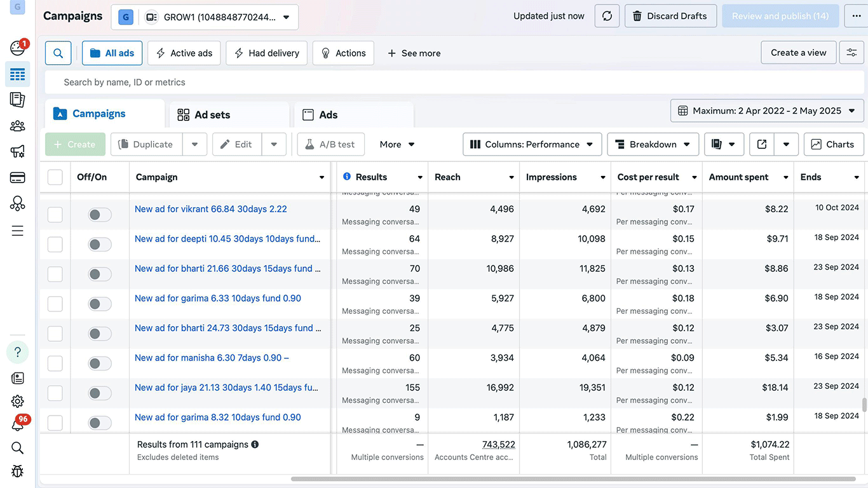Open the Events Manager icon in sidebar
The image size is (868, 488).
click(x=18, y=203)
